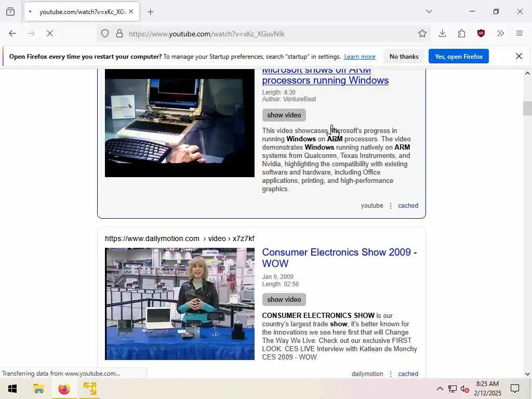Image resolution: width=532 pixels, height=399 pixels.
Task: Open File Explorer from taskbar
Action: (x=38, y=389)
